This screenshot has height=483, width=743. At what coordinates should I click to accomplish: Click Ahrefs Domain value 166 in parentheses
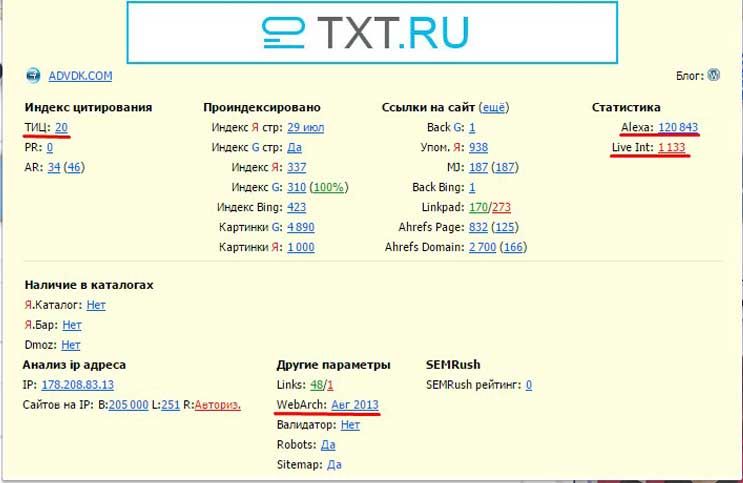coord(513,247)
